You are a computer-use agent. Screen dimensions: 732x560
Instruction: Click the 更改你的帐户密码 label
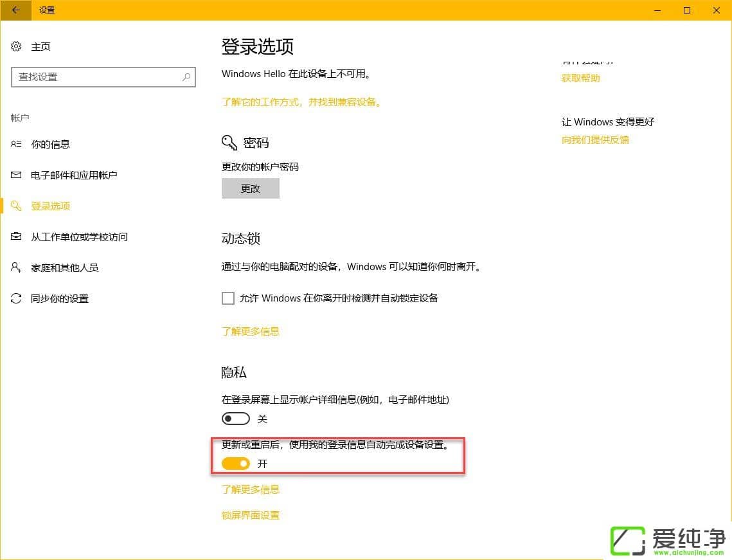click(x=260, y=167)
